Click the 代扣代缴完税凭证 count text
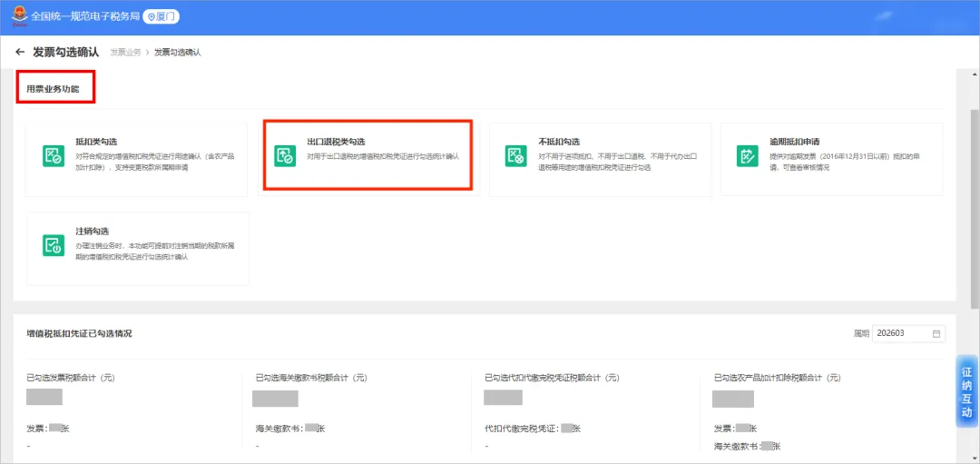The width and height of the screenshot is (980, 464). pyautogui.click(x=534, y=429)
